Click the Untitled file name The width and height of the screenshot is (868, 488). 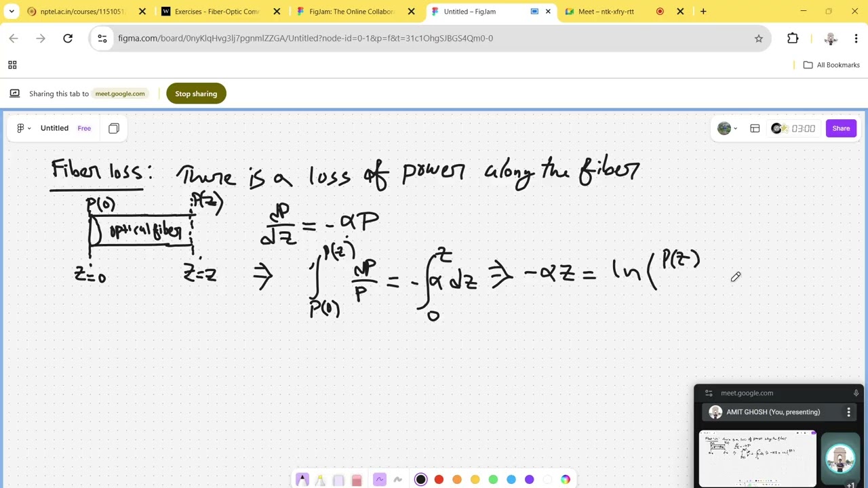(x=54, y=128)
